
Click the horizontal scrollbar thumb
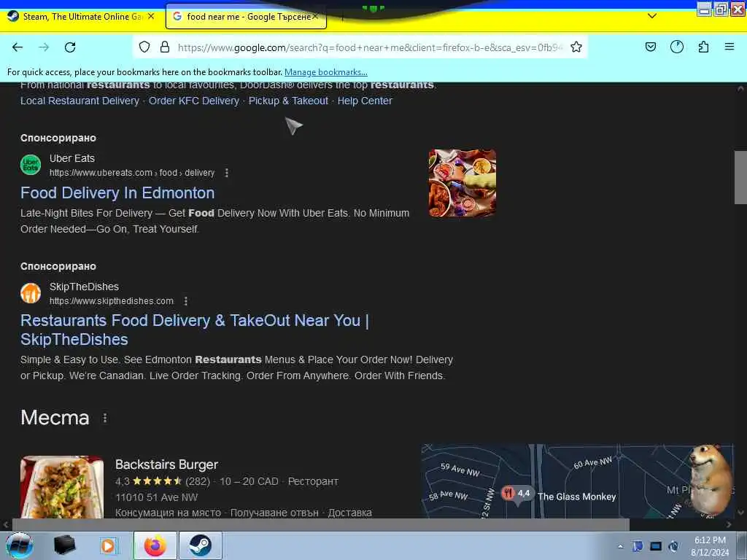[320, 525]
